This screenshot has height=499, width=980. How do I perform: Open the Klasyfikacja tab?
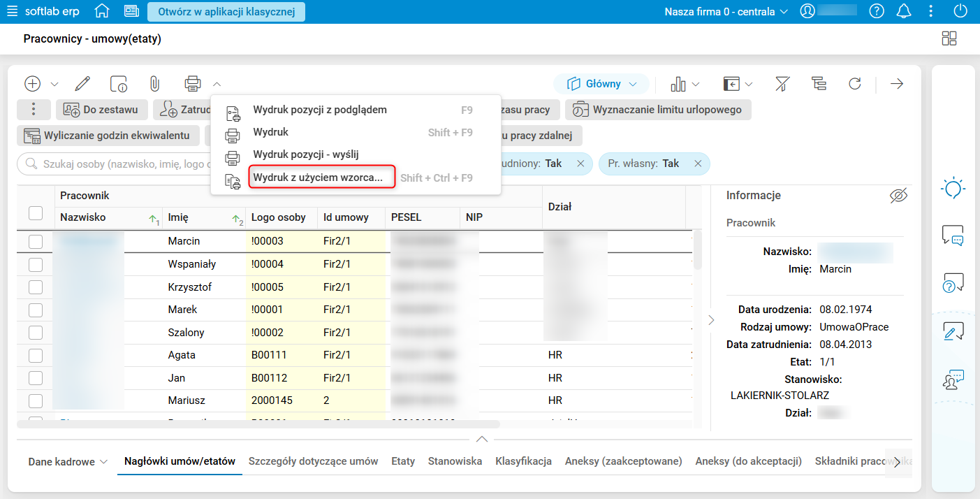click(523, 461)
